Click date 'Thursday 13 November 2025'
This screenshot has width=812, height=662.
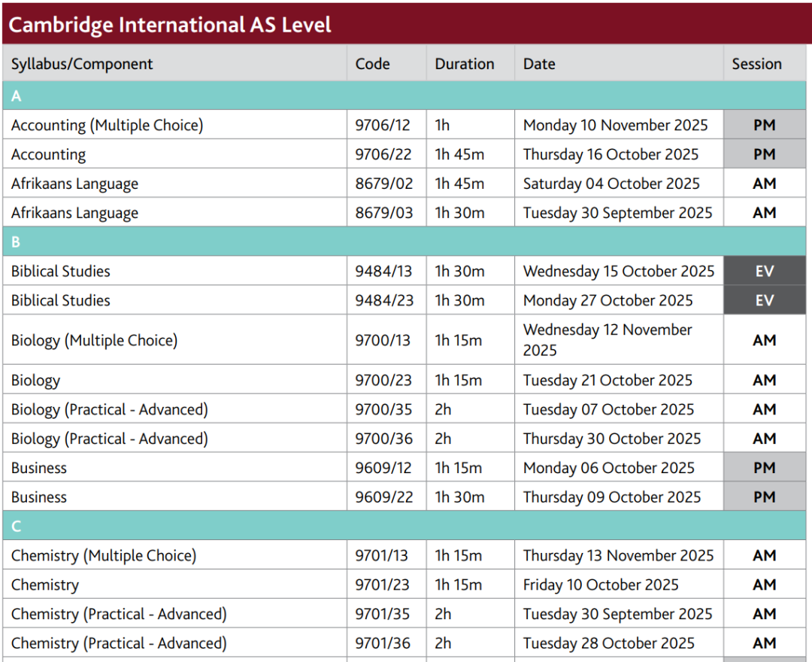(x=618, y=555)
